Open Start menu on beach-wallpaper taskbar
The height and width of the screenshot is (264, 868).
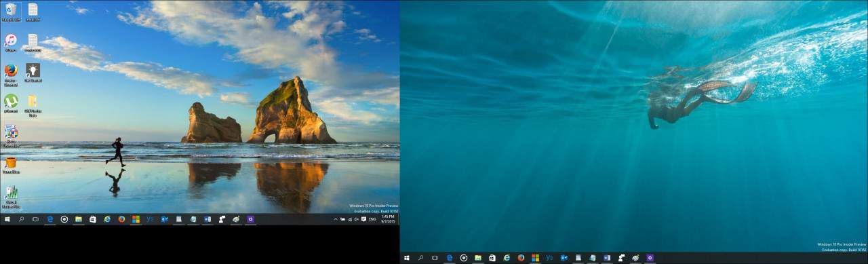point(7,219)
